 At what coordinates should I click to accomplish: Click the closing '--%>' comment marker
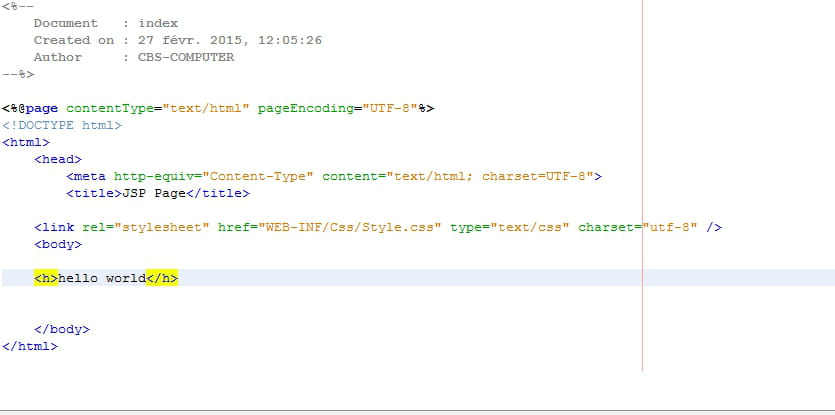point(18,75)
